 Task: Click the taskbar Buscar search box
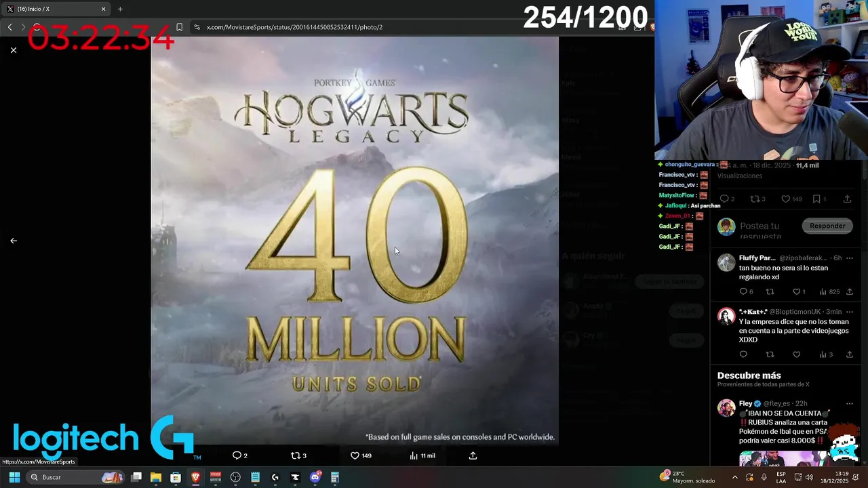pyautogui.click(x=76, y=477)
